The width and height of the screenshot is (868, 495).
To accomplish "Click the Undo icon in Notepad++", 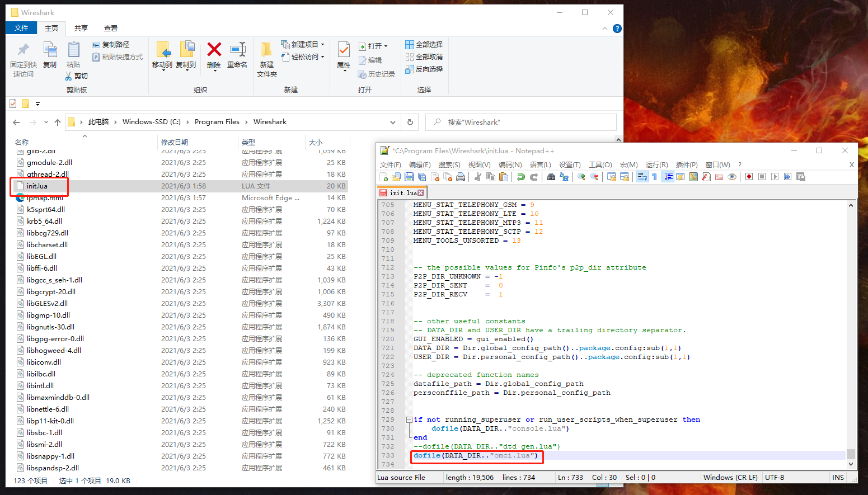I will tap(520, 177).
